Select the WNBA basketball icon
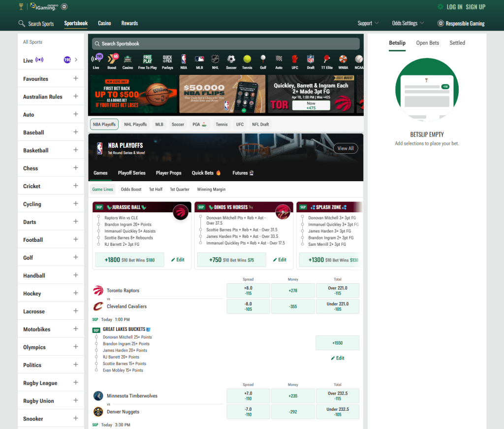The width and height of the screenshot is (504, 429). 343,62
